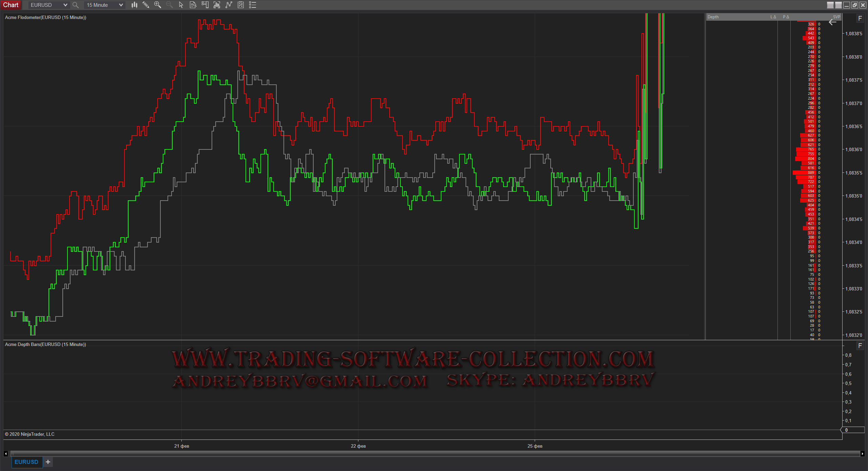Screen dimensions: 868x471
Task: Click the left arrow in Depth panel
Action: point(832,23)
